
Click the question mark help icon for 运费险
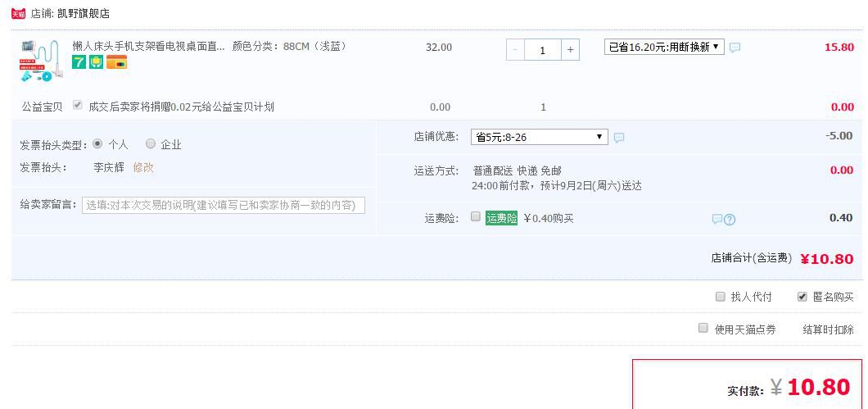pos(730,219)
